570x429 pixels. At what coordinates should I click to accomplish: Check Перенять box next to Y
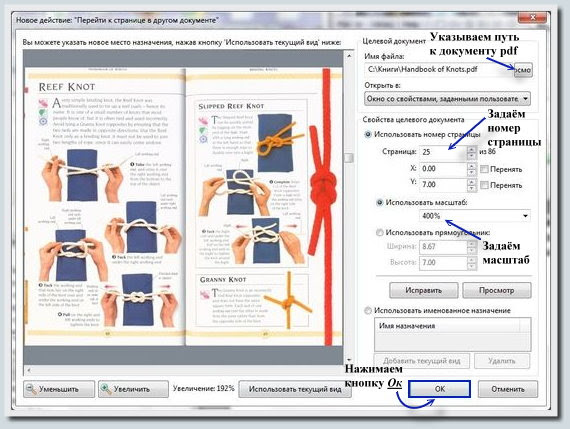(x=484, y=185)
